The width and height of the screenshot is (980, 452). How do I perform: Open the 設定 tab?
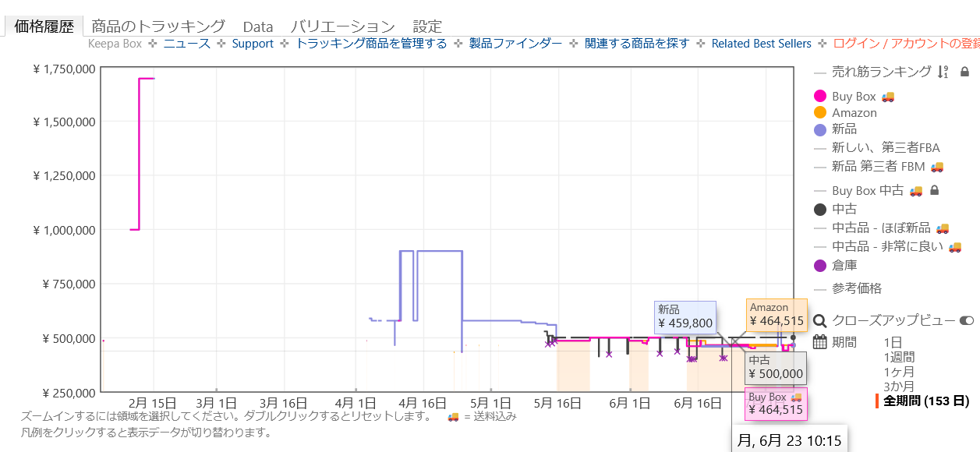tap(427, 26)
